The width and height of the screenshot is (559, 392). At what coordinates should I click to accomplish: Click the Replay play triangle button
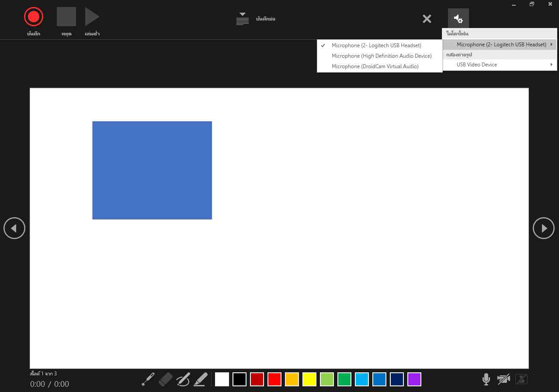click(x=92, y=17)
